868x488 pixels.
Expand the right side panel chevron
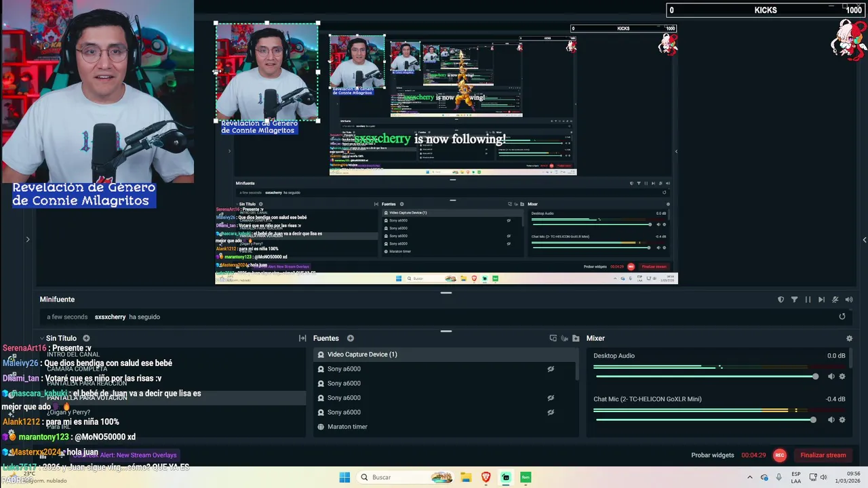(864, 239)
